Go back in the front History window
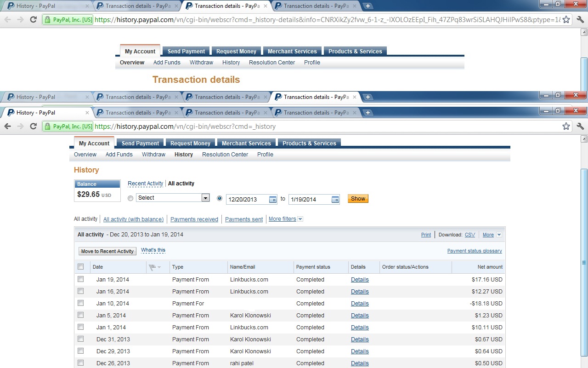Image resolution: width=588 pixels, height=368 pixels. tap(8, 126)
